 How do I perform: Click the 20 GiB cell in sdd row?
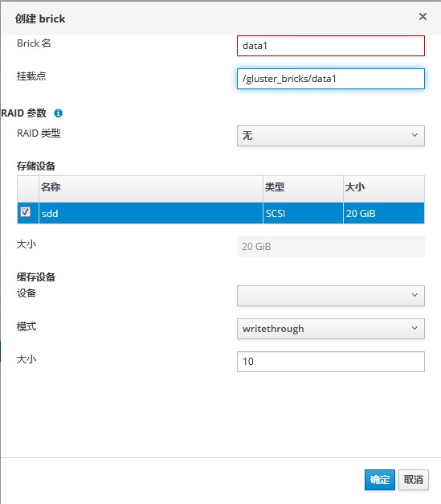pos(384,213)
